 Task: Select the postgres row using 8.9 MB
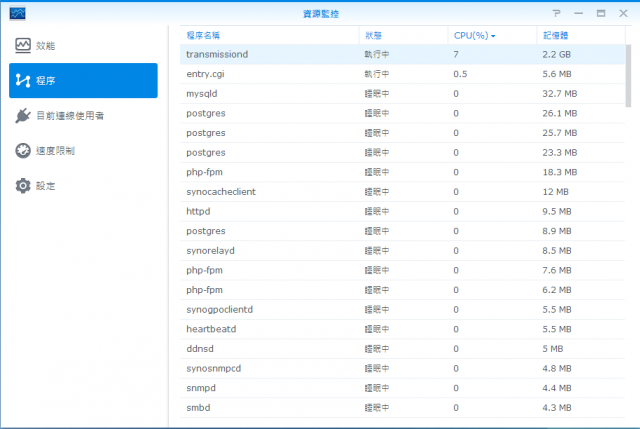click(x=402, y=231)
